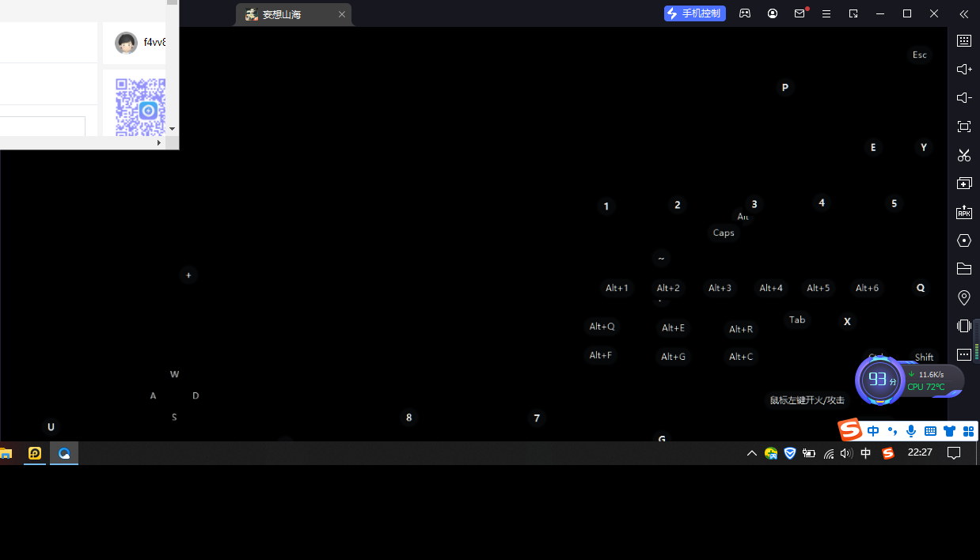Screen dimensions: 980x560
Task: Expand the three-dots more tools icon
Action: (x=963, y=354)
